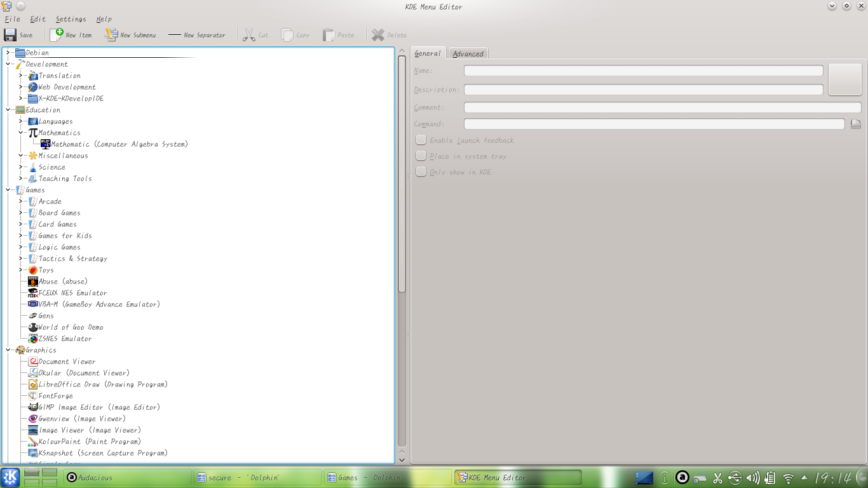868x488 pixels.
Task: Select 'Image Viewer (Image Viewer)' row
Action: pos(90,430)
